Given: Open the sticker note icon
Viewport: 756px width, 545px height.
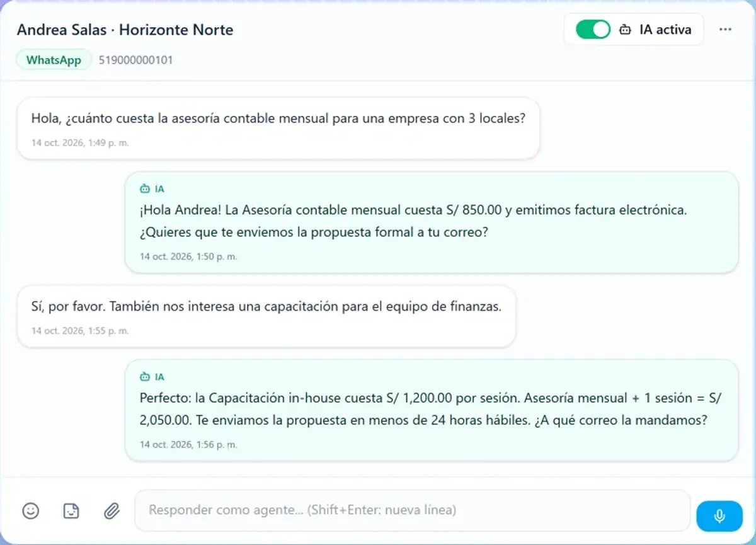Looking at the screenshot, I should 71,510.
